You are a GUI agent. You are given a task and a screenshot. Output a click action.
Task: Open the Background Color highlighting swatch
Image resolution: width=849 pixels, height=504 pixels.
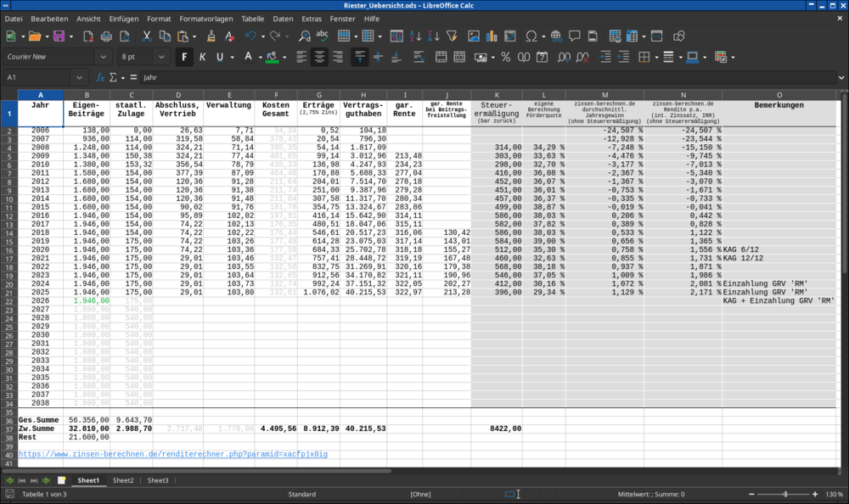[273, 57]
